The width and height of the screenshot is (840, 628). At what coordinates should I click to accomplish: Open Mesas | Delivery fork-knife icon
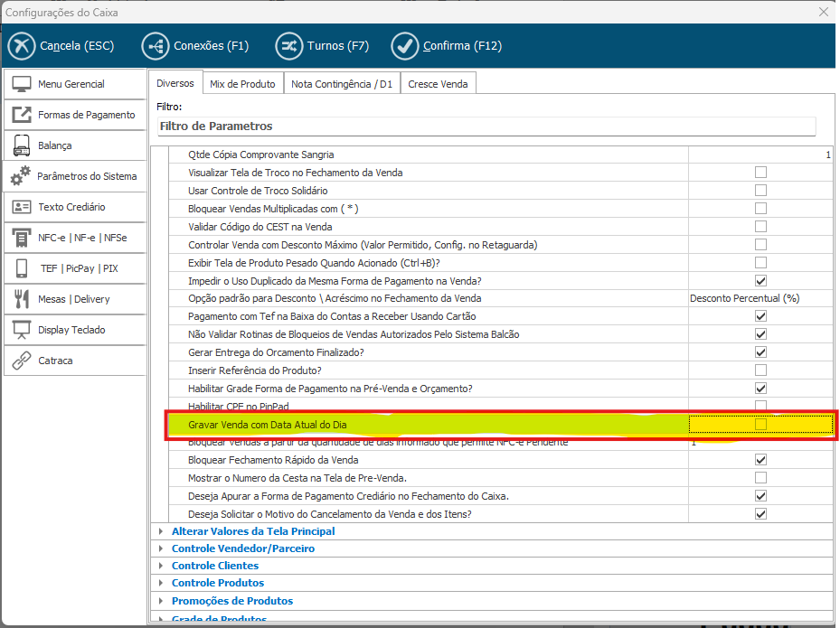[x=23, y=299]
